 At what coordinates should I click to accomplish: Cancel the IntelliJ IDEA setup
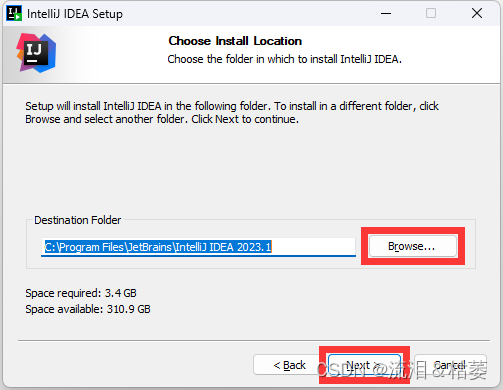pos(450,365)
